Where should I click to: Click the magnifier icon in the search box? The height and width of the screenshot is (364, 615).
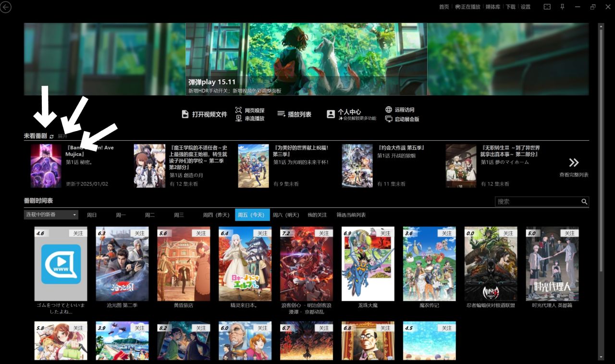[584, 202]
